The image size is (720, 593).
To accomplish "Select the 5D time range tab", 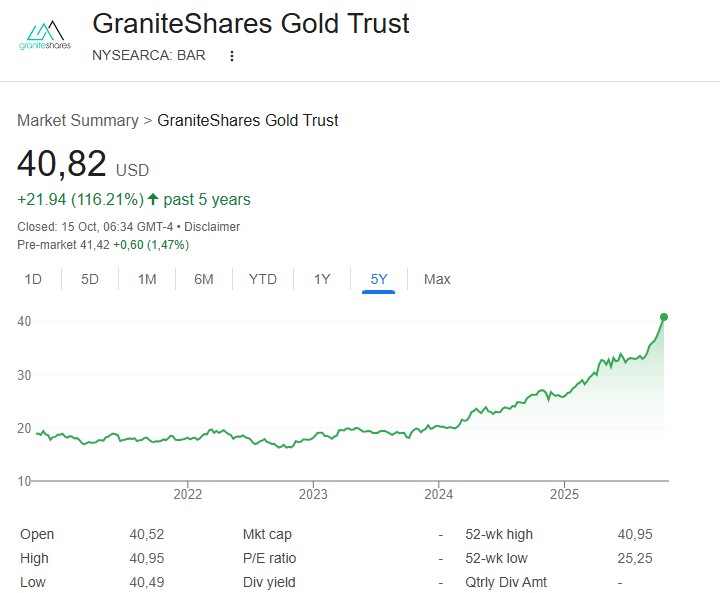I will (90, 279).
